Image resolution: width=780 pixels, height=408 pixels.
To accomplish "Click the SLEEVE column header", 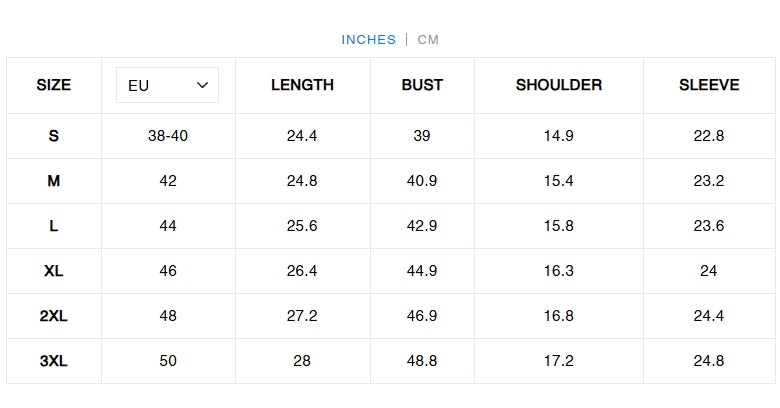I will tap(709, 85).
